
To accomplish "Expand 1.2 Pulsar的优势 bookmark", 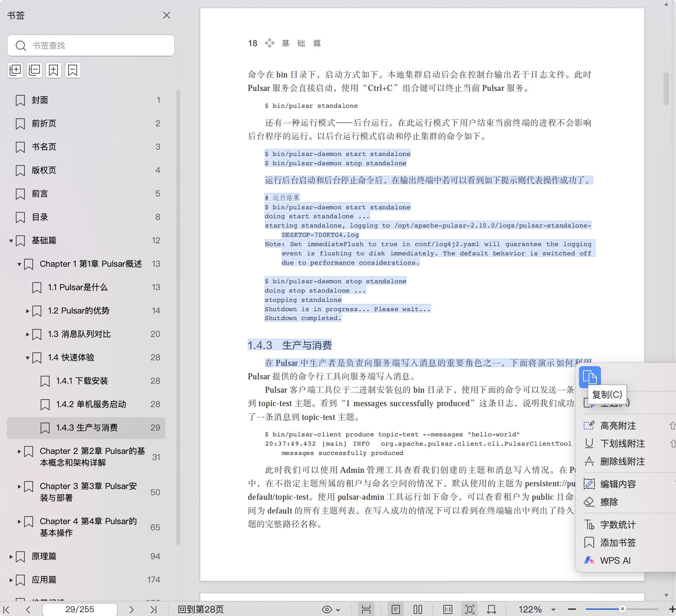I will click(28, 311).
